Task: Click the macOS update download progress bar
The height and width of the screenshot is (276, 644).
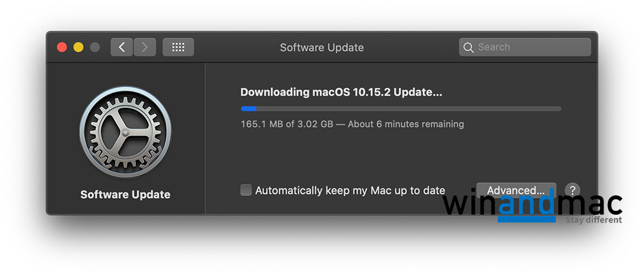Action: pos(401,109)
